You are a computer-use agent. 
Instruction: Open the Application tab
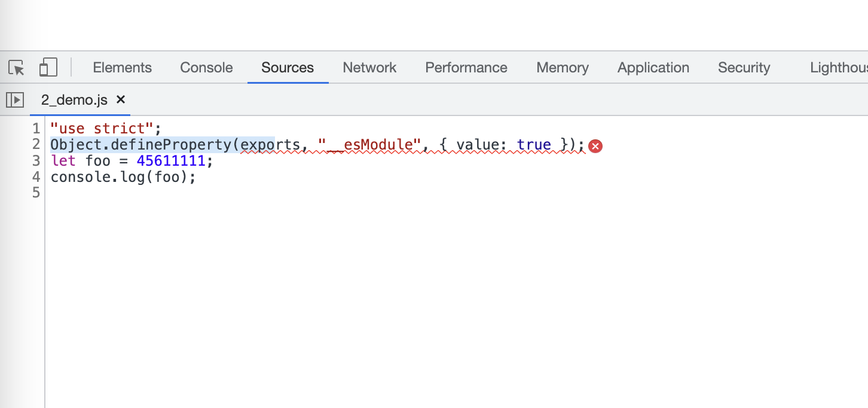(x=653, y=68)
